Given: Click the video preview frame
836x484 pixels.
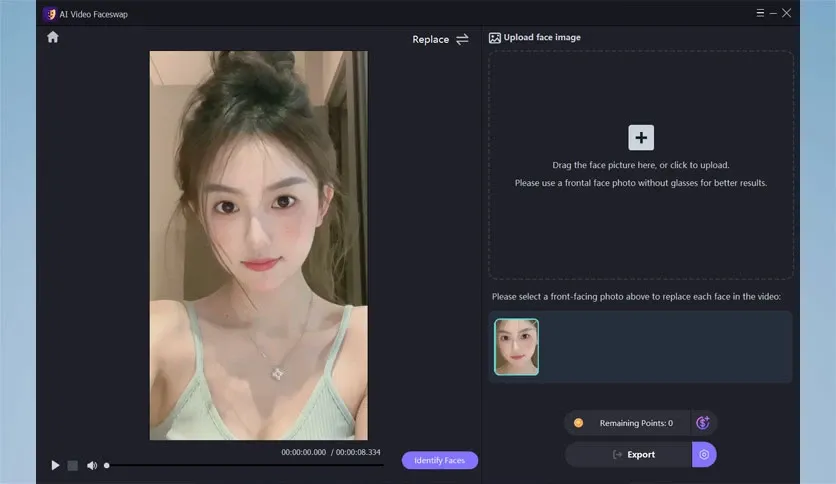Looking at the screenshot, I should pyautogui.click(x=259, y=245).
